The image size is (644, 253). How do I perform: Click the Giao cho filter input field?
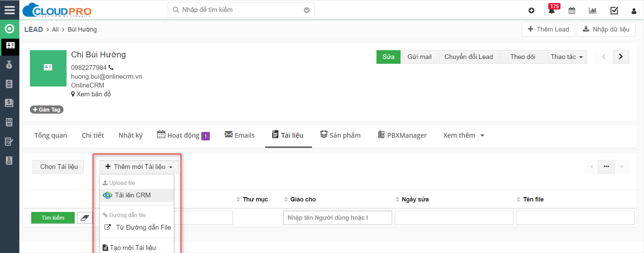point(337,218)
